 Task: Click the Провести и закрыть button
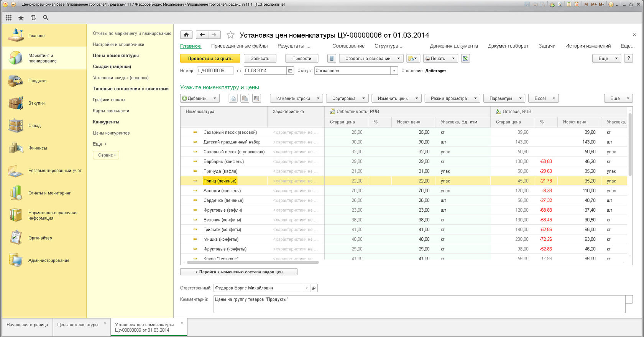pos(210,59)
